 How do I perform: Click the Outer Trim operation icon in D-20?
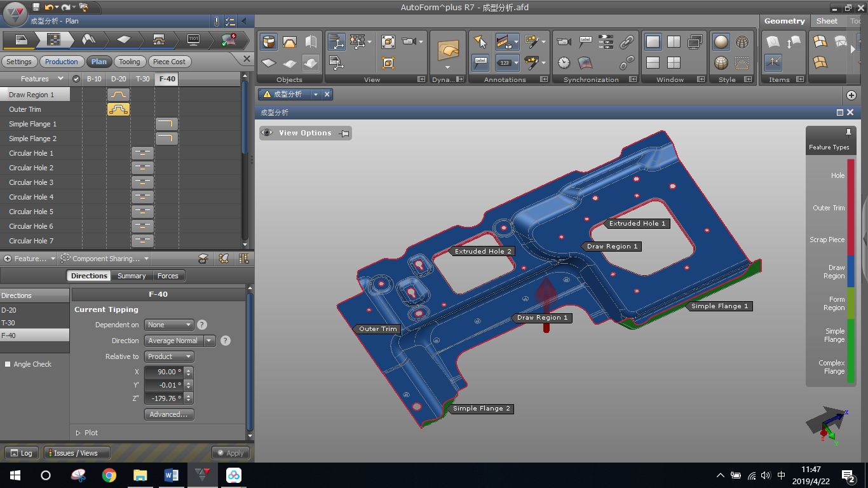pos(118,109)
